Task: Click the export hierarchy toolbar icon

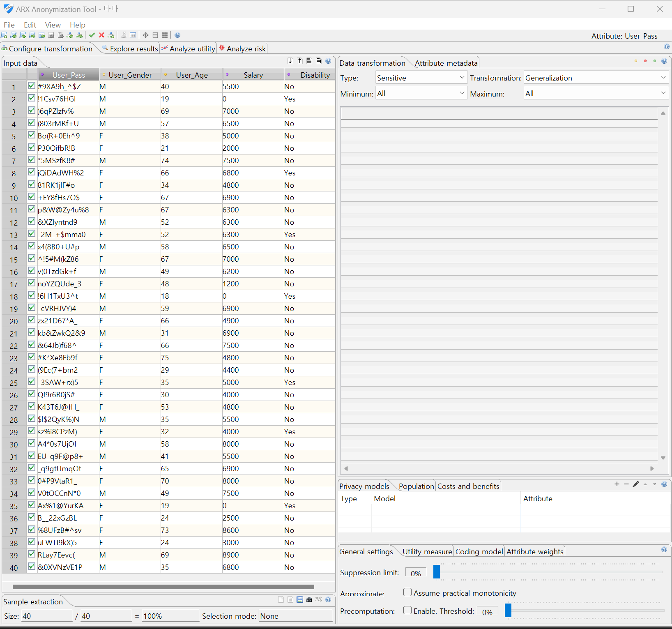Action: 80,35
